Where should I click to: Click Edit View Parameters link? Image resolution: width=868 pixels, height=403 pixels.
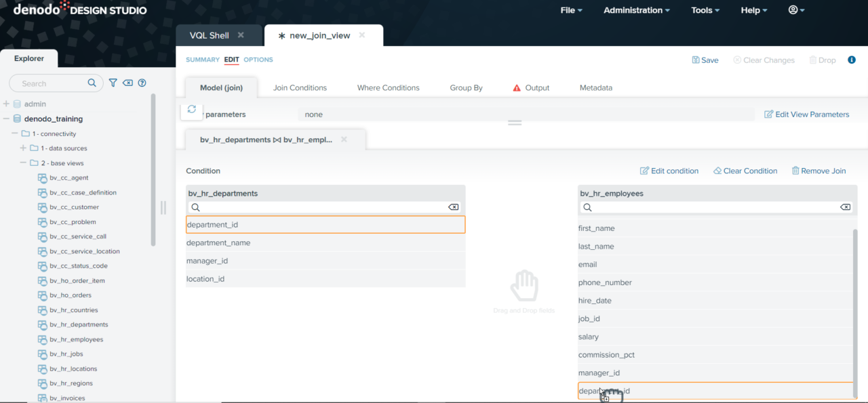[806, 114]
